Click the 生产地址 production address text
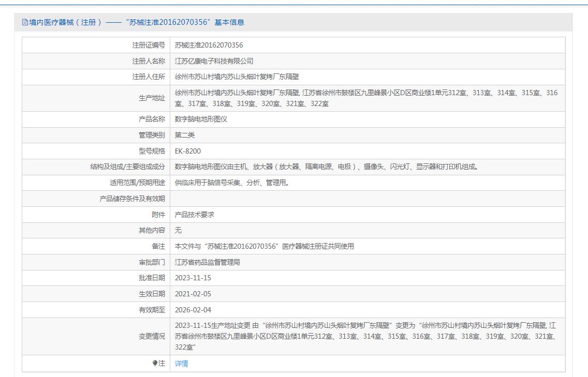The image size is (588, 377). pyautogui.click(x=366, y=98)
